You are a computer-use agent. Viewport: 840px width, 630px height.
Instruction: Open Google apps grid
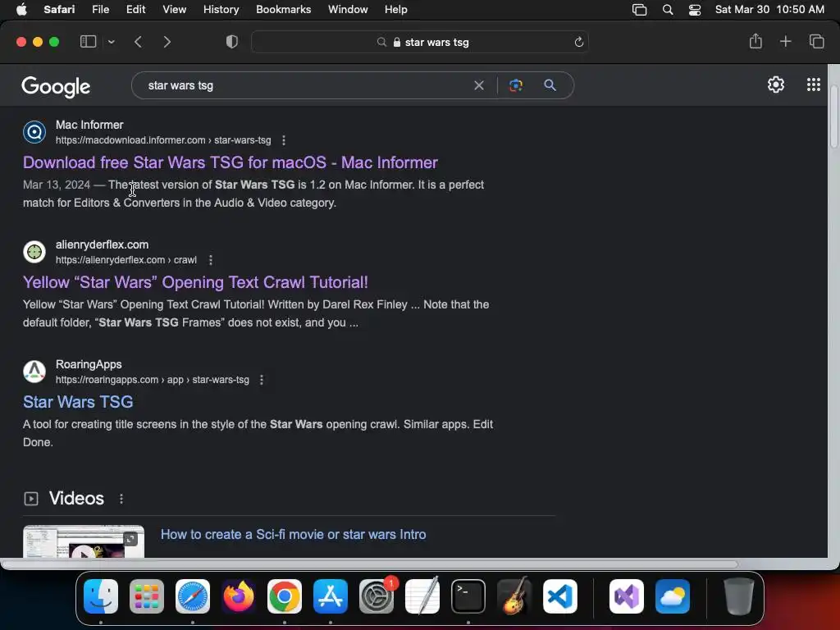tap(813, 84)
